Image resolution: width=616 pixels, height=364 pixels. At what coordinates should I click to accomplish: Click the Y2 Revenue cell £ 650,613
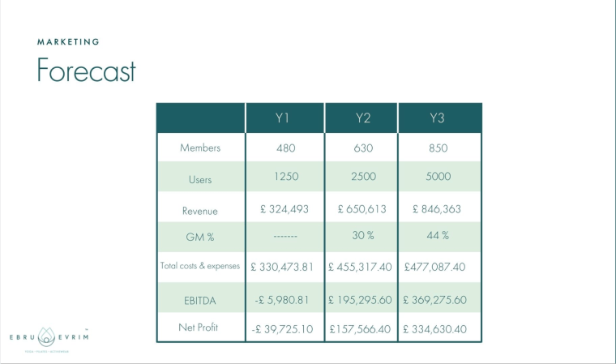coord(362,209)
